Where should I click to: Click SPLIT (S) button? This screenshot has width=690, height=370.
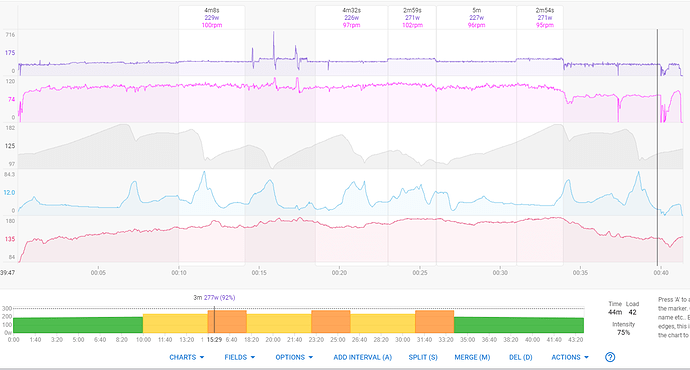tap(423, 357)
